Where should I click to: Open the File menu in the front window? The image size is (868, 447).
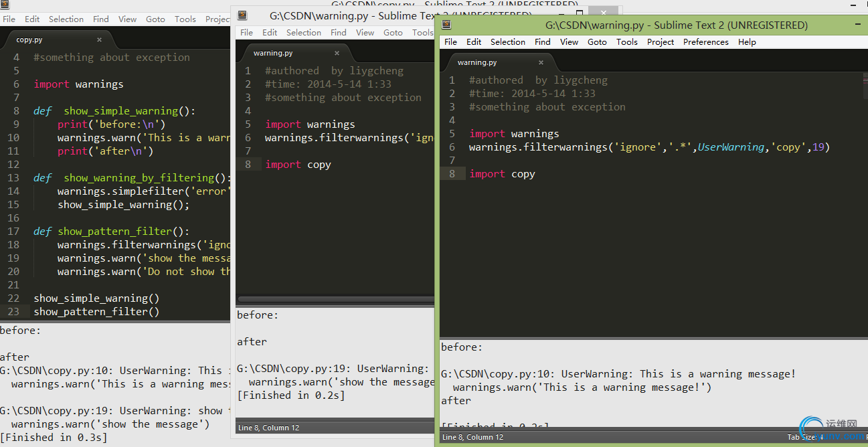pyautogui.click(x=451, y=41)
